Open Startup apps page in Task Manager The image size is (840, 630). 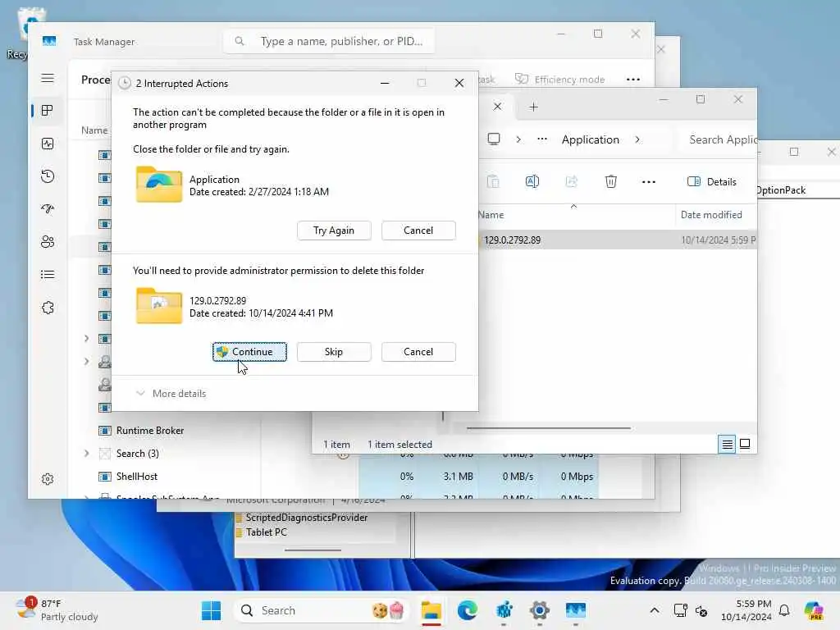pyautogui.click(x=48, y=209)
